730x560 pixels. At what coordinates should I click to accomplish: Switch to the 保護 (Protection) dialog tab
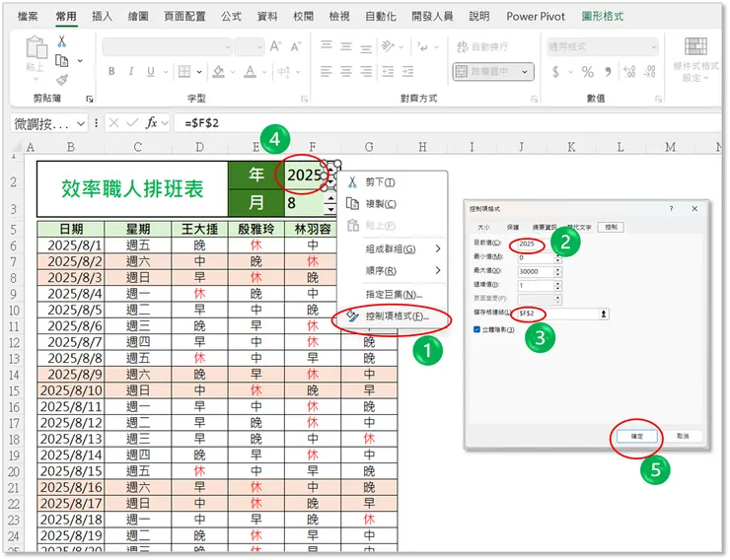[x=513, y=228]
